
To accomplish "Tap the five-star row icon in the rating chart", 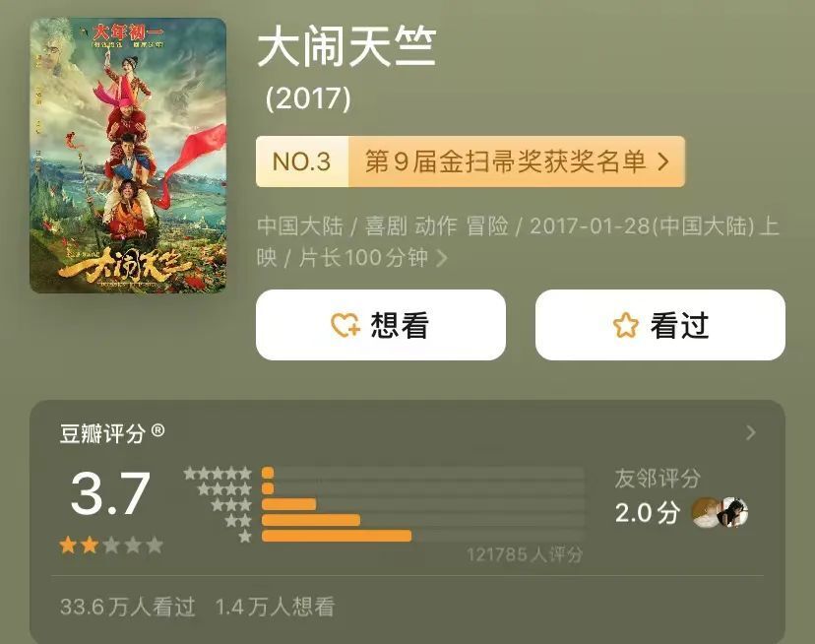I will 218,474.
